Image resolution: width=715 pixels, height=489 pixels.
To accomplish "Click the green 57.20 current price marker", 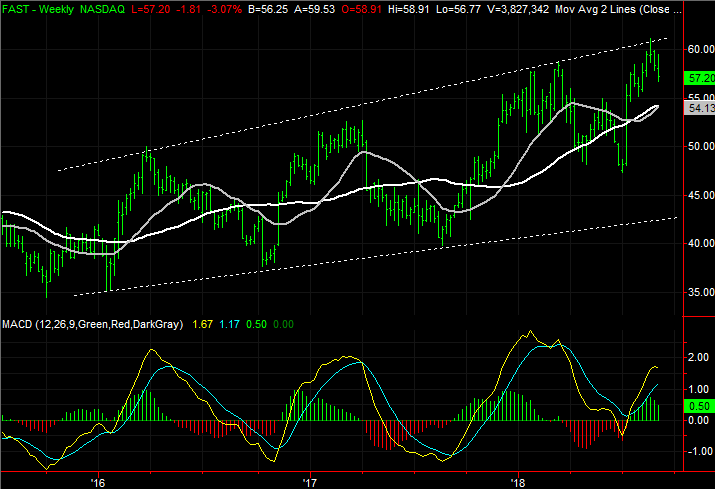I will click(700, 78).
